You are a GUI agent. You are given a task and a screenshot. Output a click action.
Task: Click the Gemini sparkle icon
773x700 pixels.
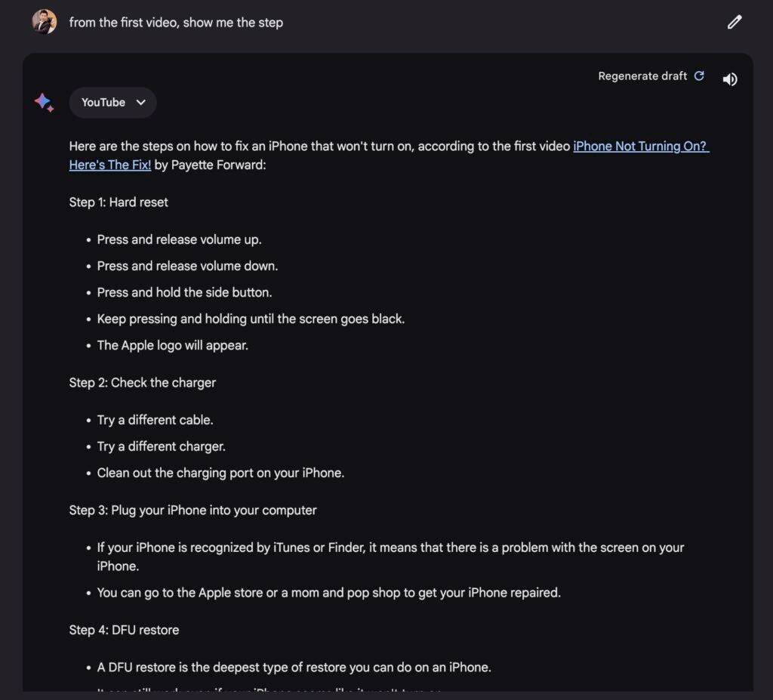point(44,102)
